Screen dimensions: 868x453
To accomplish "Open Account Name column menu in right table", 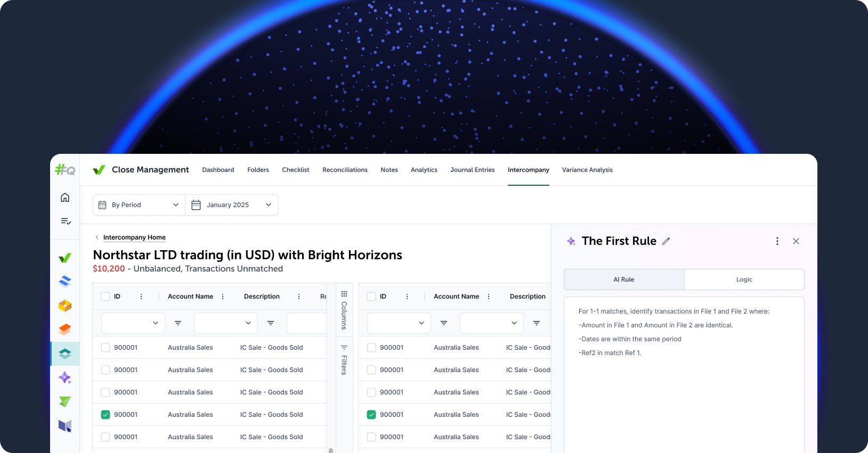I will 489,296.
